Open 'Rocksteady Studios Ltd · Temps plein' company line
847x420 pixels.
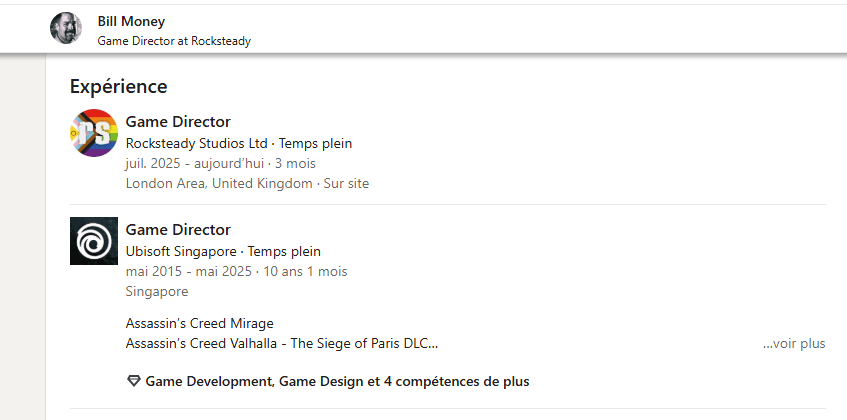pyautogui.click(x=239, y=143)
